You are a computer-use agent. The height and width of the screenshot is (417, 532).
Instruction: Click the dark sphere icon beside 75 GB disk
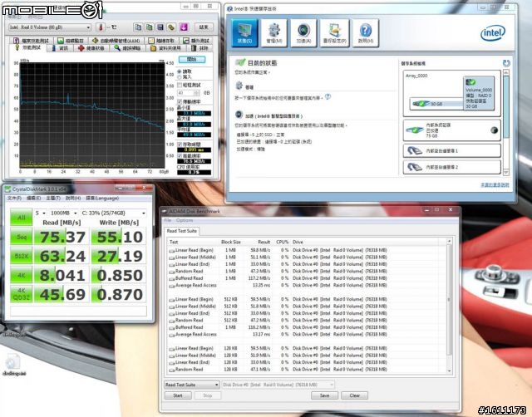(494, 130)
